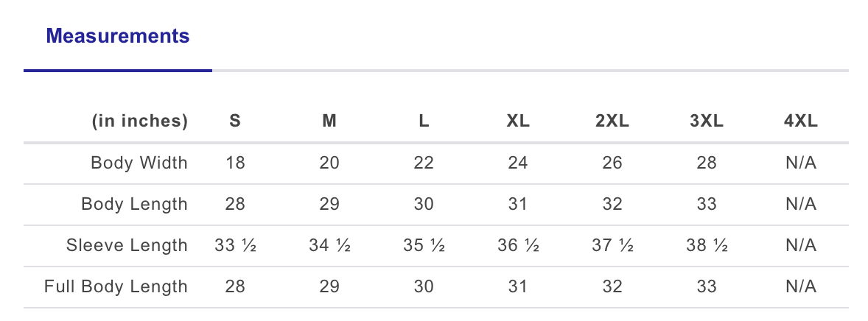
Task: Open the Measurements tab
Action: 118,36
